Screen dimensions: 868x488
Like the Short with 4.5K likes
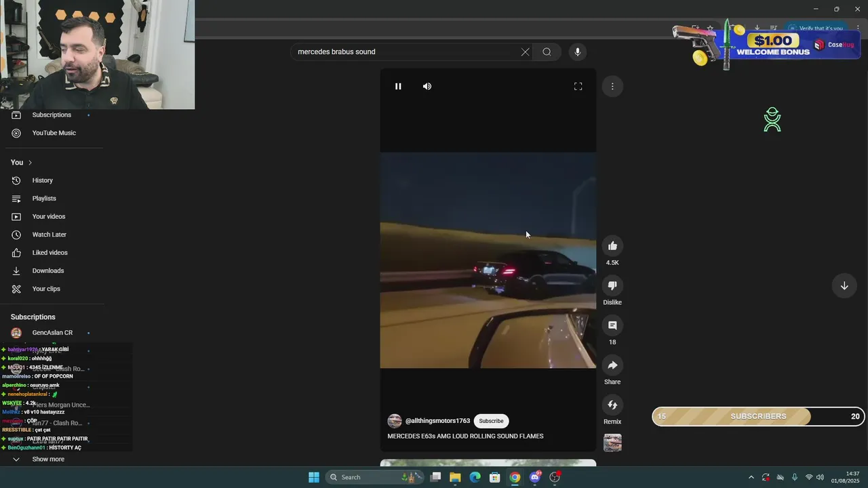click(612, 246)
